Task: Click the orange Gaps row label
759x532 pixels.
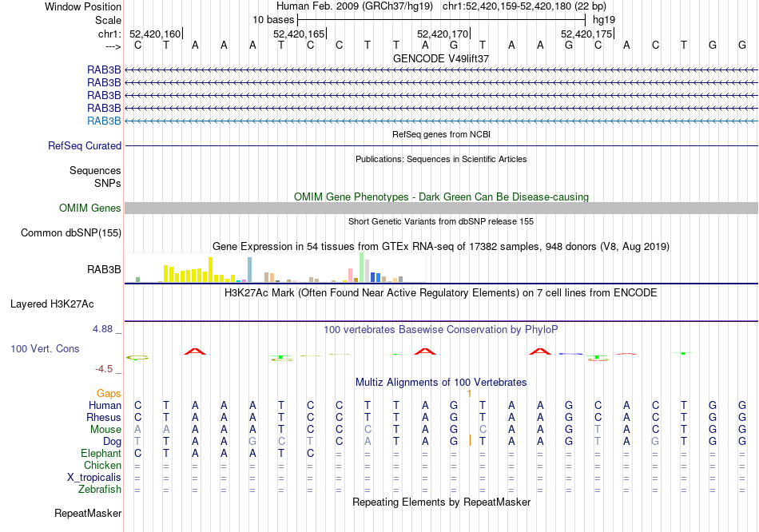Action: point(109,394)
